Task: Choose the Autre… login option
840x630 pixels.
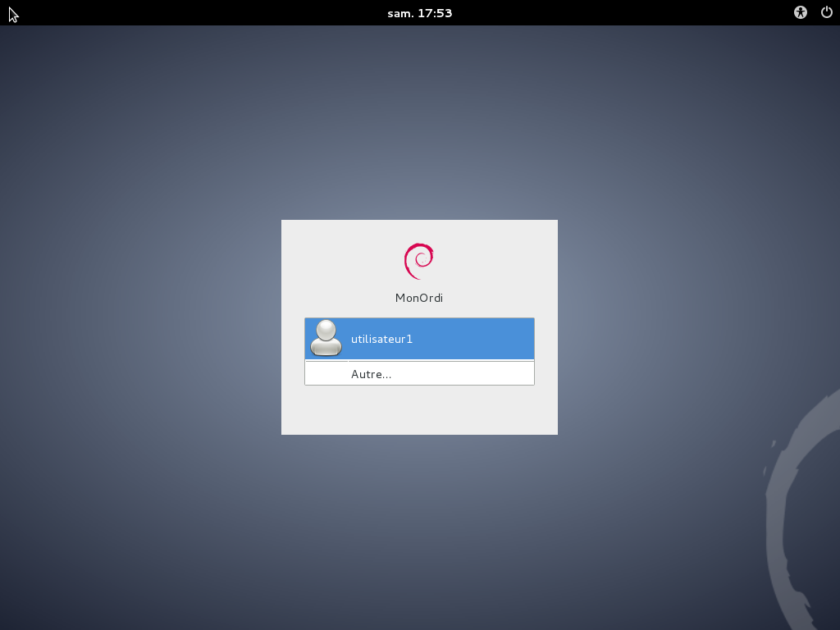Action: 371,374
